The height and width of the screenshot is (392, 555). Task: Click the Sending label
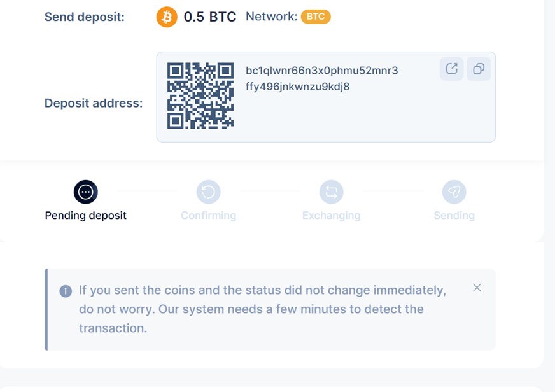tap(454, 216)
